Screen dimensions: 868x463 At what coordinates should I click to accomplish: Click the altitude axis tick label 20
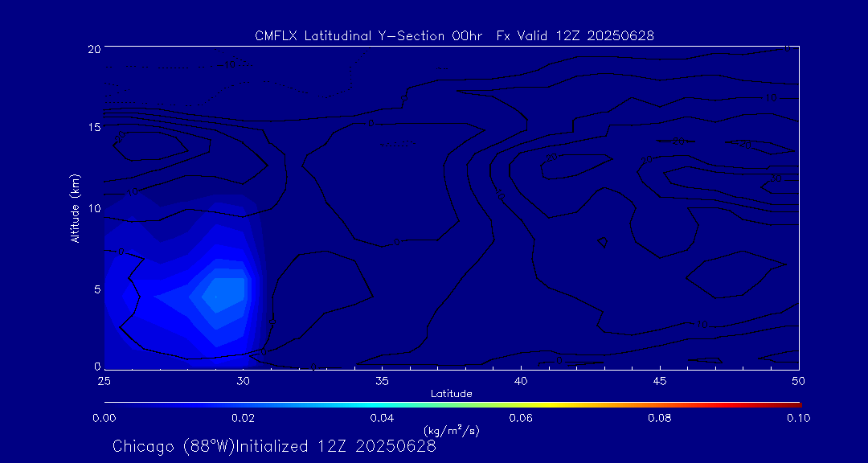point(93,48)
